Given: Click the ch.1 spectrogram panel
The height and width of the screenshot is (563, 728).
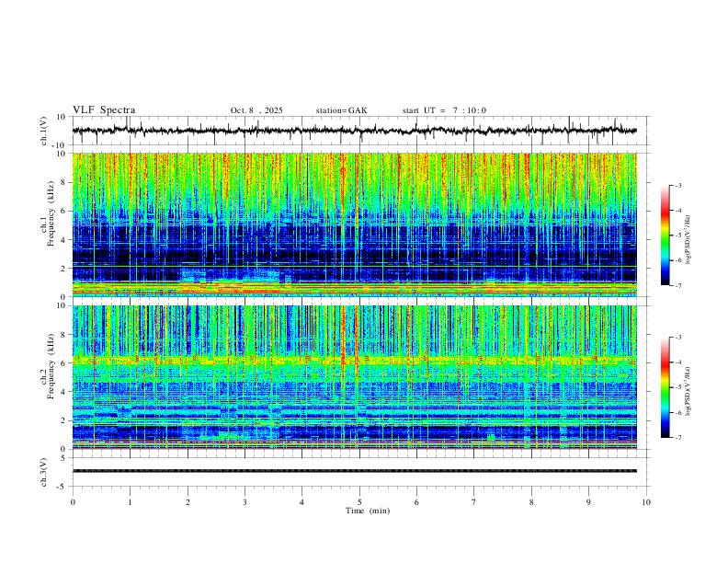Looking at the screenshot, I should 355,224.
